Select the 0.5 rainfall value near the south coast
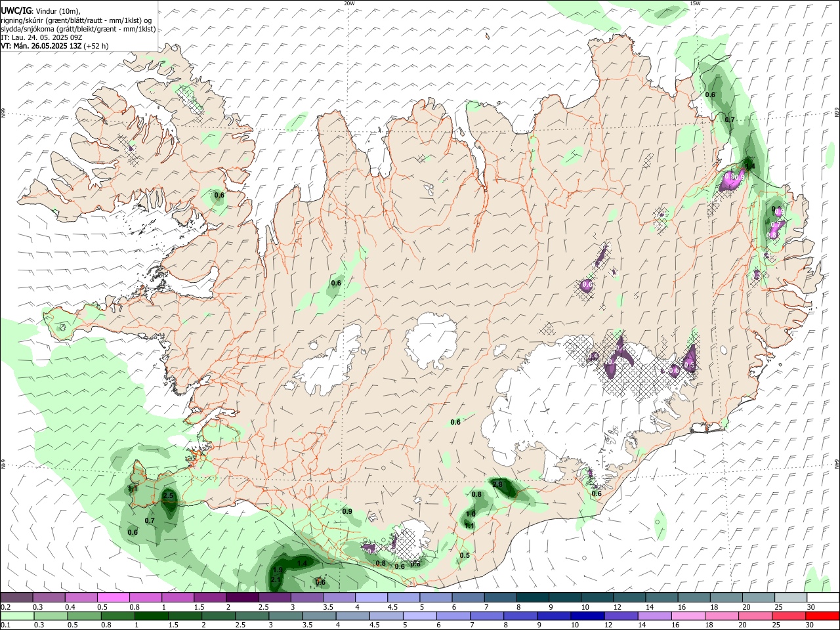This screenshot has width=840, height=630. coord(465,555)
